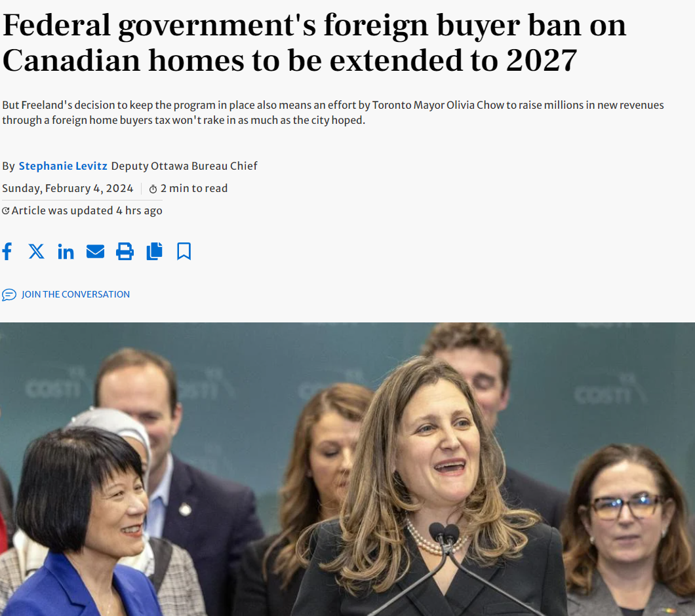Click the article updated refresh icon
Image resolution: width=695 pixels, height=616 pixels.
coord(6,211)
